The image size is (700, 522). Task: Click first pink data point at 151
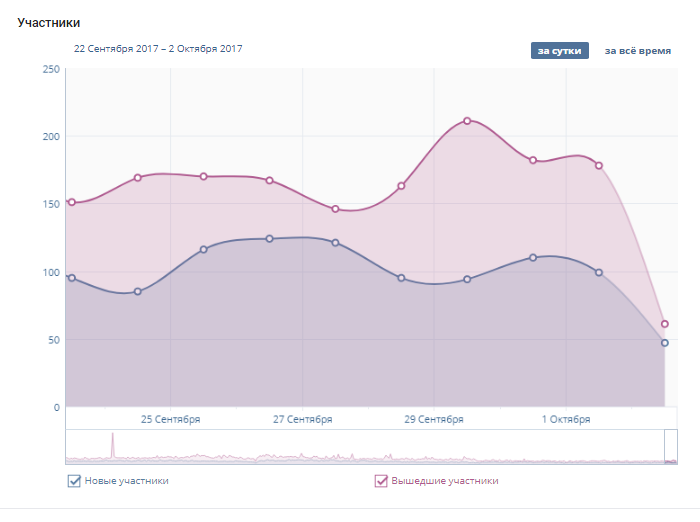pyautogui.click(x=71, y=202)
